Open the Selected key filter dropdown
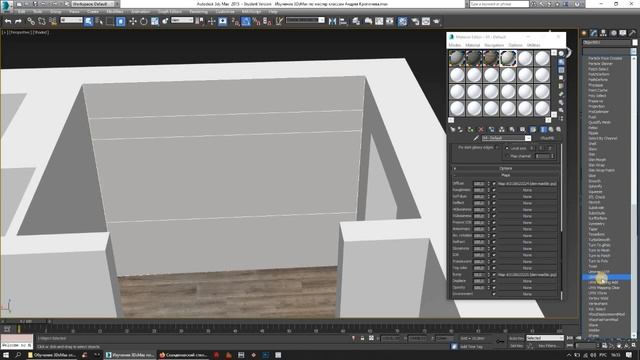640x360 pixels. pyautogui.click(x=545, y=338)
